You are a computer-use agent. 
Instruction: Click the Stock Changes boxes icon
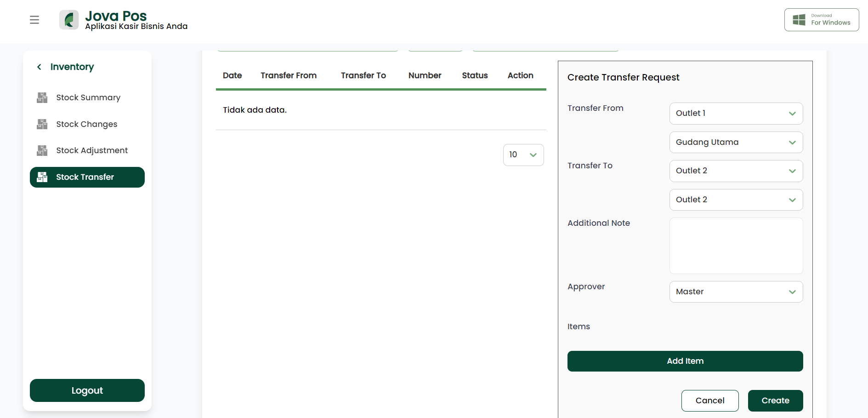click(42, 124)
